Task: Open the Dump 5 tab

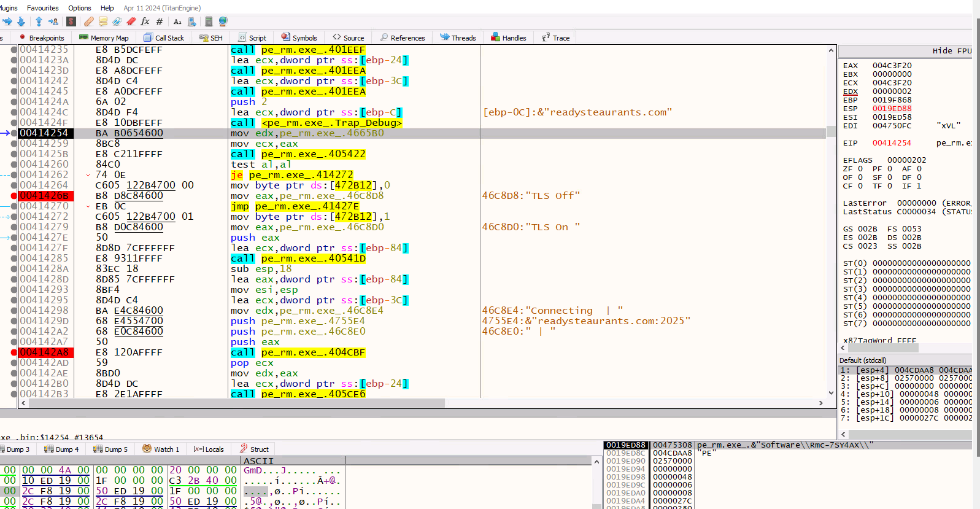Action: coord(110,449)
